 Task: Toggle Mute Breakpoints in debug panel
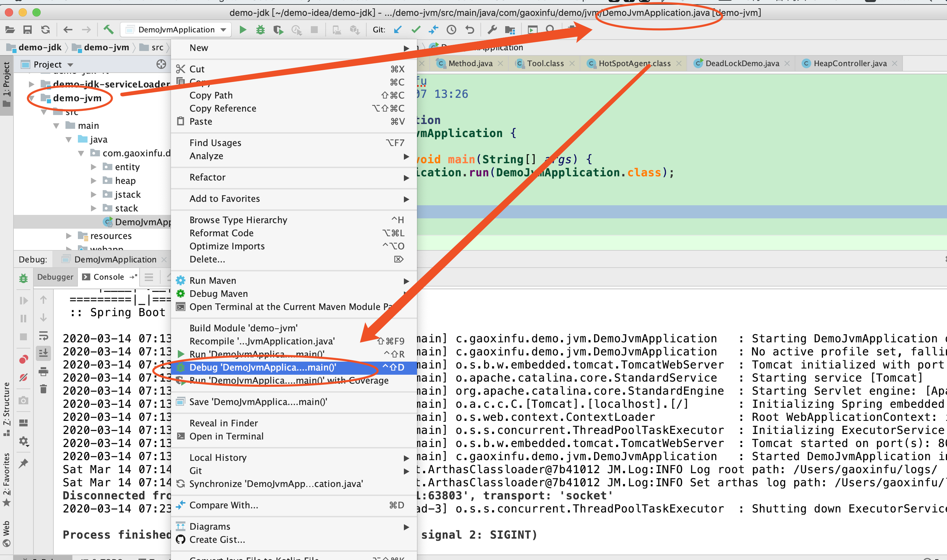coord(23,377)
